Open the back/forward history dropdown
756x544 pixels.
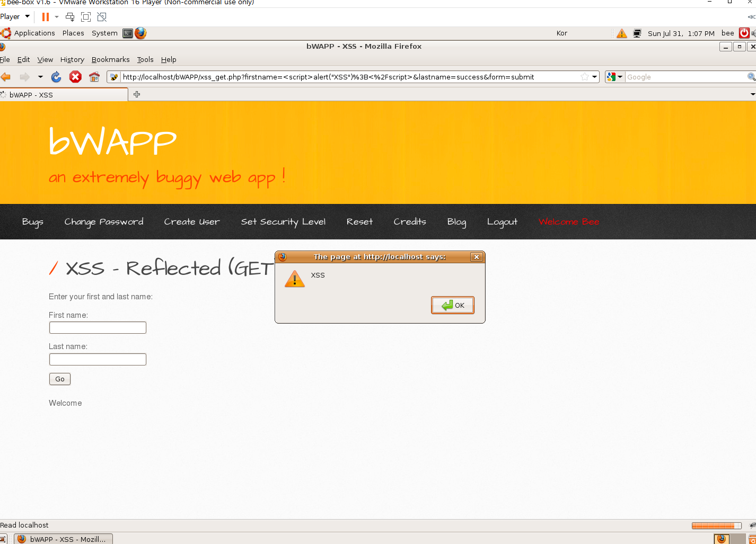(40, 77)
